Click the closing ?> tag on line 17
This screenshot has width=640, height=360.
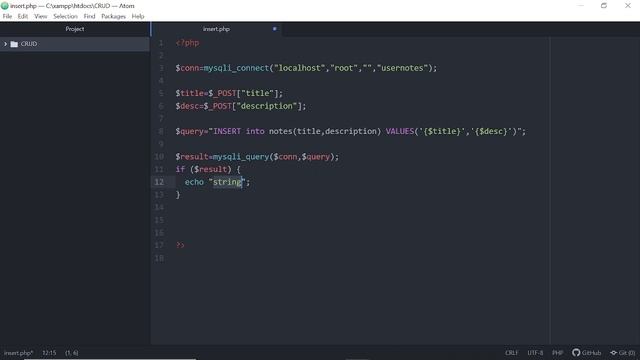coord(180,245)
